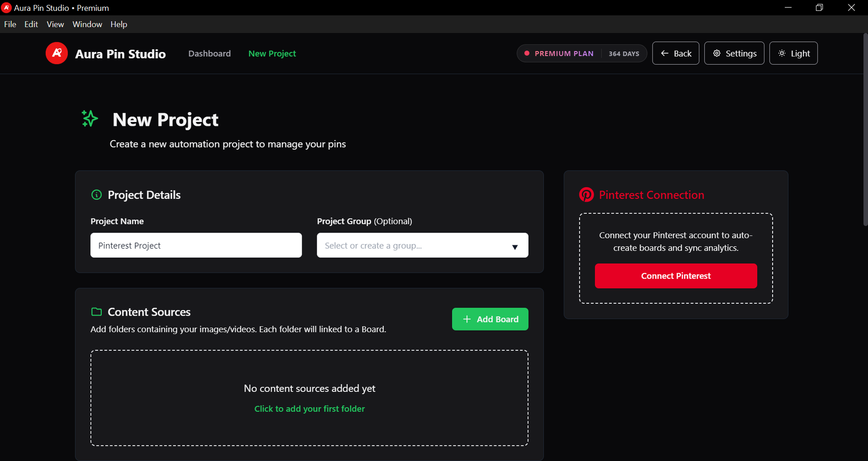868x461 pixels.
Task: Click the folder icon beside Content Sources
Action: [x=97, y=312]
